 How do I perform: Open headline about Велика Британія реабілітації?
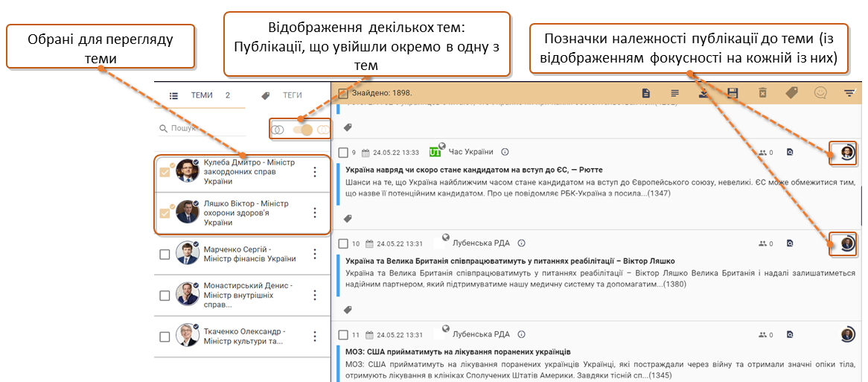click(x=510, y=261)
